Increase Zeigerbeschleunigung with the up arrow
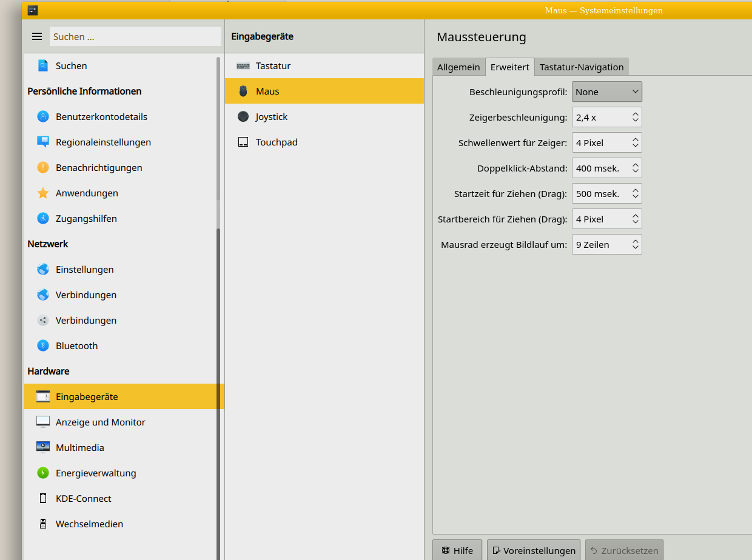The image size is (752, 560). point(636,113)
